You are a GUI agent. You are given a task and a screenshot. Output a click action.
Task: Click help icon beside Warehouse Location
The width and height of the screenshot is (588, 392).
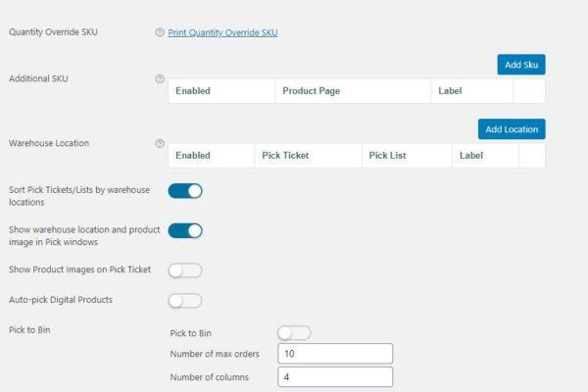(160, 143)
